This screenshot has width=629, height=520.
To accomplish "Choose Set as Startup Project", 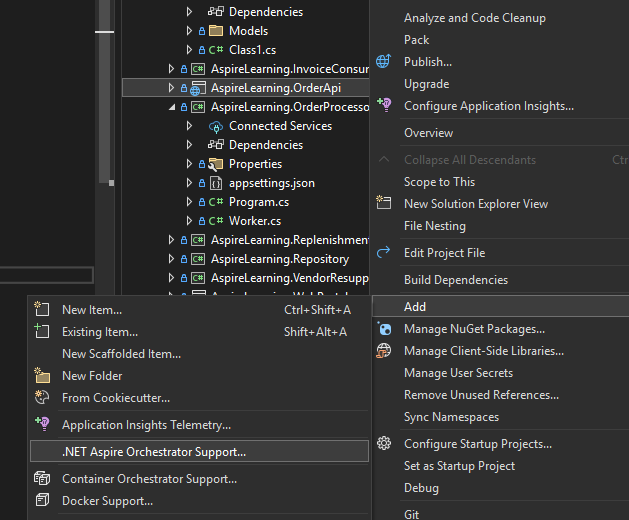I will click(459, 466).
